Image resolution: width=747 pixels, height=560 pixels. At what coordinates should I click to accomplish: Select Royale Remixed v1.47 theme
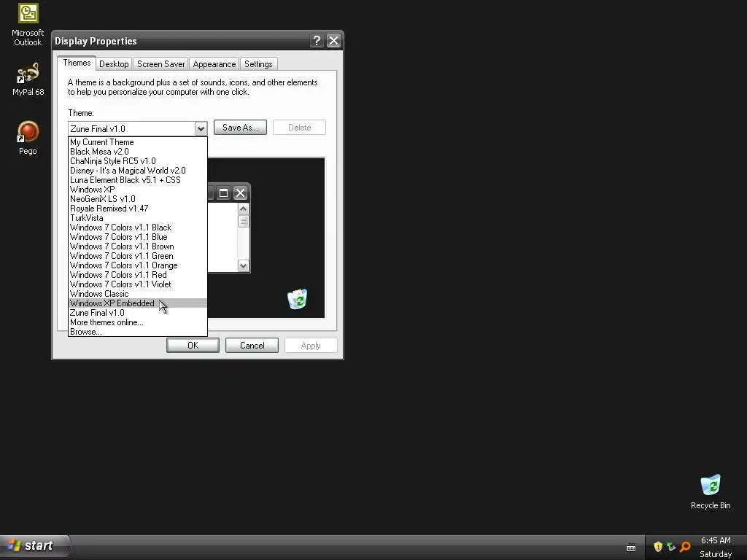pyautogui.click(x=138, y=209)
